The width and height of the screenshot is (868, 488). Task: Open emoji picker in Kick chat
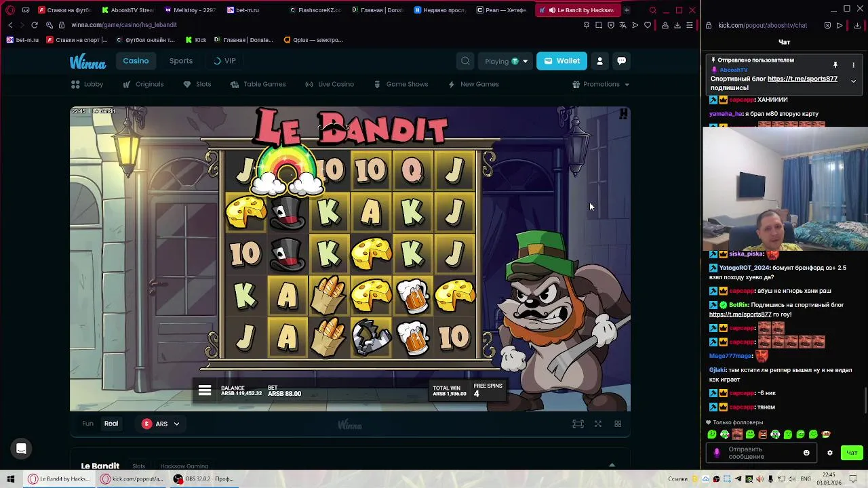(x=806, y=453)
